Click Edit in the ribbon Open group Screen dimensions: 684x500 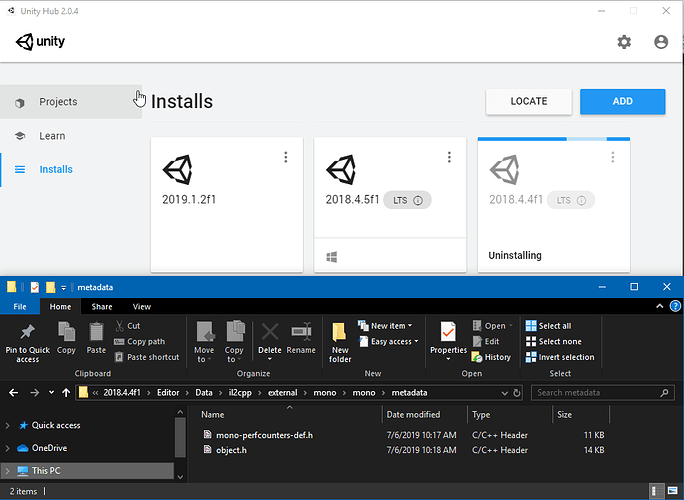click(x=486, y=342)
